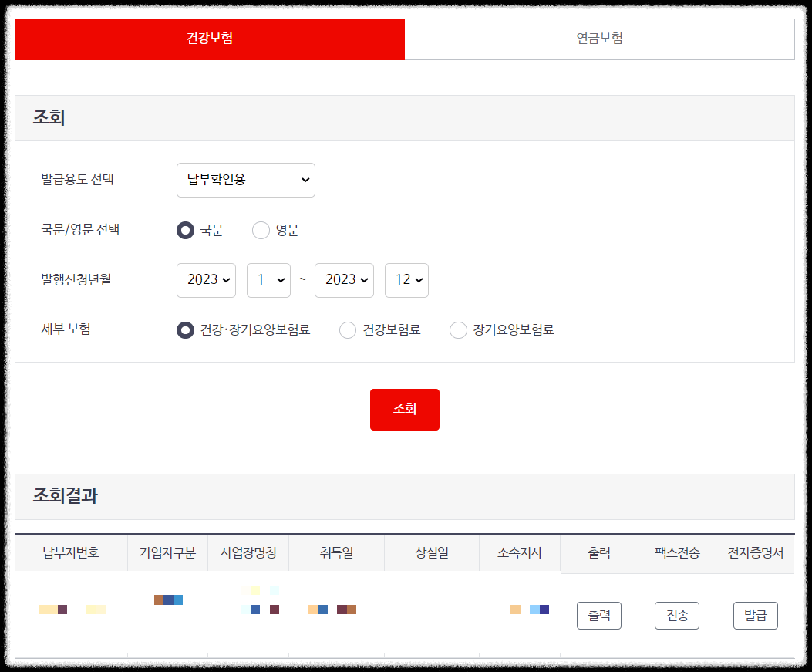Open the start month dropdown showing 1
812x672 pixels.
[268, 280]
